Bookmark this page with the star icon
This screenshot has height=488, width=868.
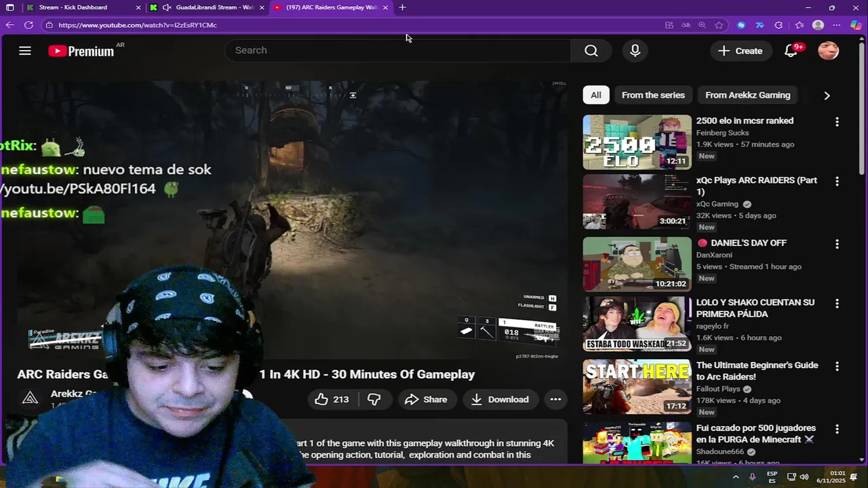point(719,25)
